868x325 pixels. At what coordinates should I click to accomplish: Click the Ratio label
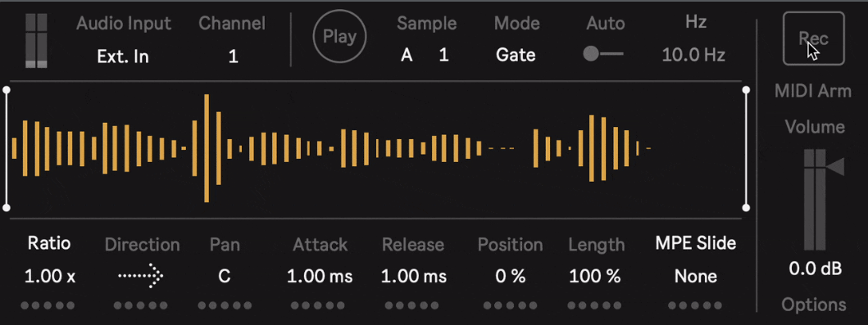[x=50, y=243]
